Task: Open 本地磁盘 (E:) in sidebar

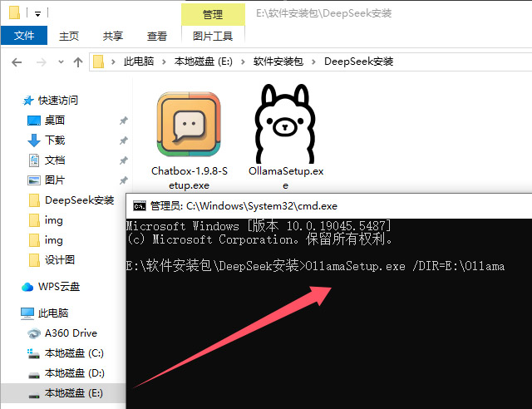Action: 74,393
